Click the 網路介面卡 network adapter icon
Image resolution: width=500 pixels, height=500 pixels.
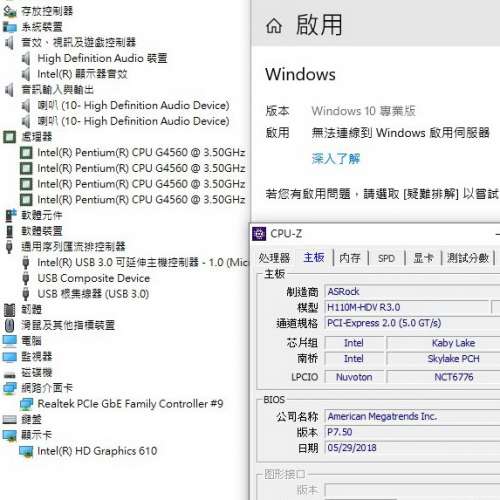click(9, 388)
